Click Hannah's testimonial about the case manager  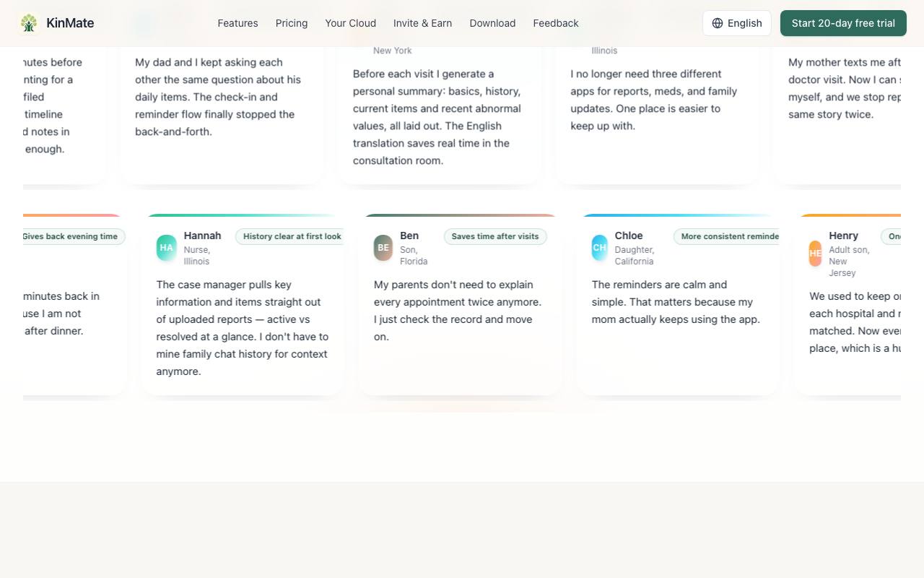point(243,328)
